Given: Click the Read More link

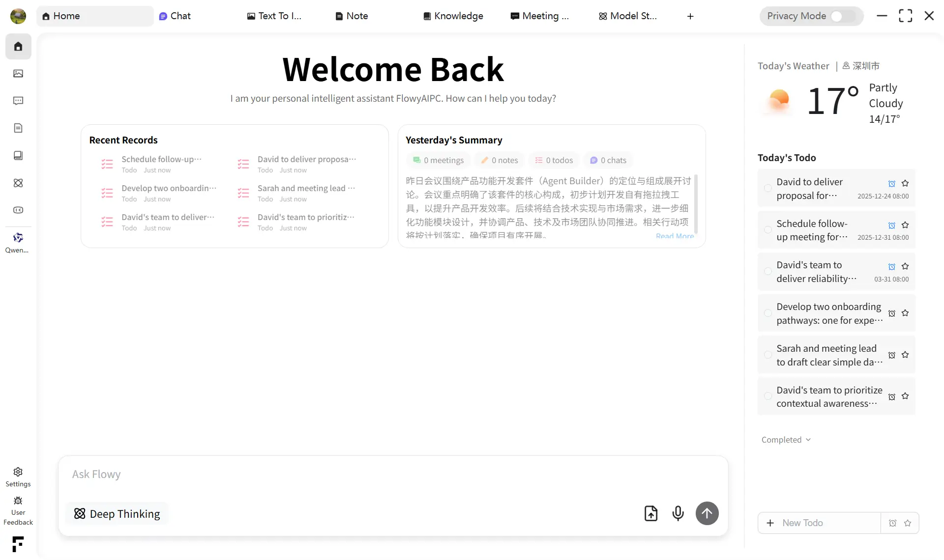Looking at the screenshot, I should (675, 236).
